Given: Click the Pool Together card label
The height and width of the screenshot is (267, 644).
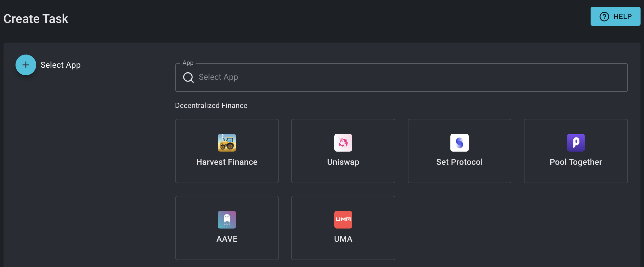Looking at the screenshot, I should (576, 162).
